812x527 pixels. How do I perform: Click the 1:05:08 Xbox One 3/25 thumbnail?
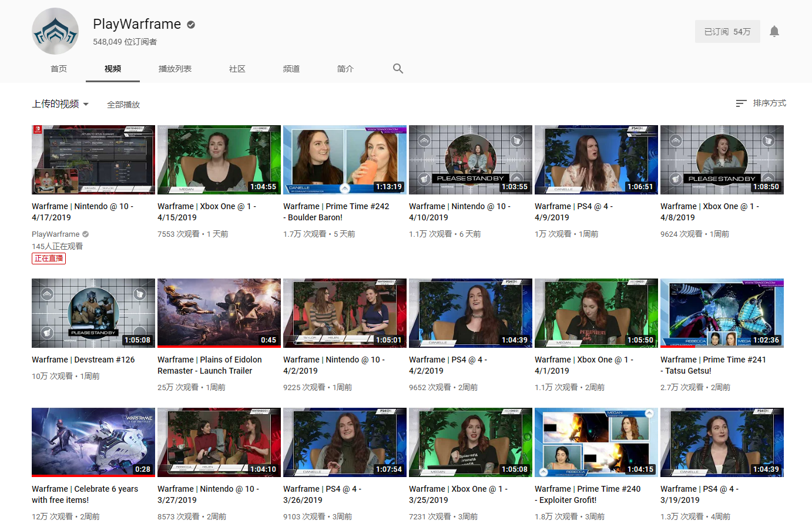click(471, 442)
